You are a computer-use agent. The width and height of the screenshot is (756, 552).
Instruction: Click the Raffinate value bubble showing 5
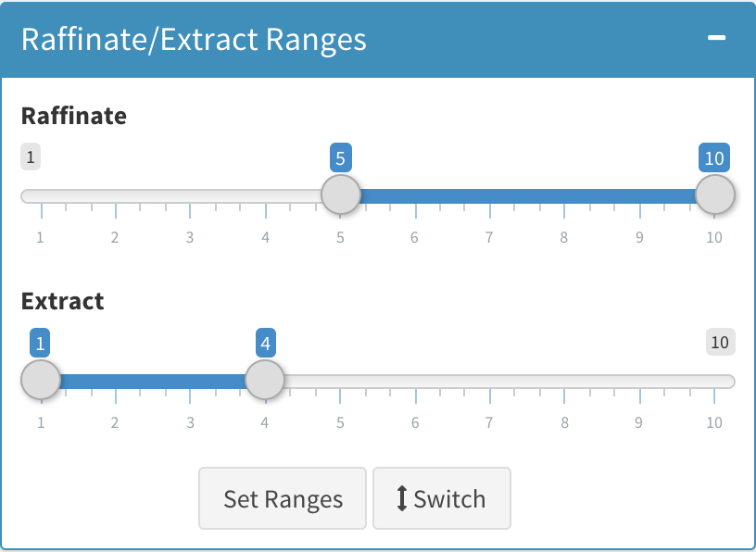pyautogui.click(x=340, y=157)
